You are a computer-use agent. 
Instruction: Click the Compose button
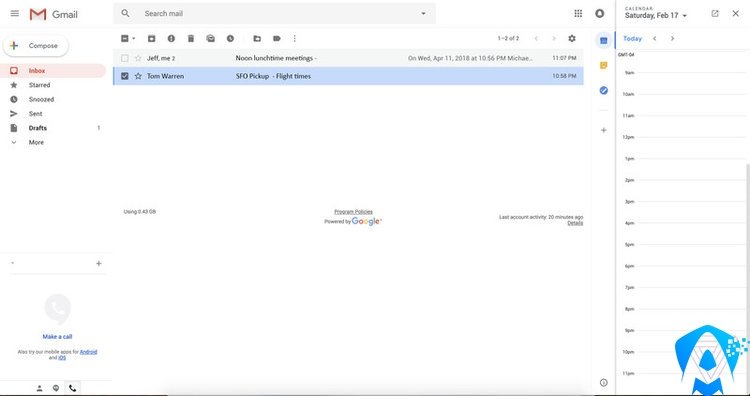pos(36,46)
